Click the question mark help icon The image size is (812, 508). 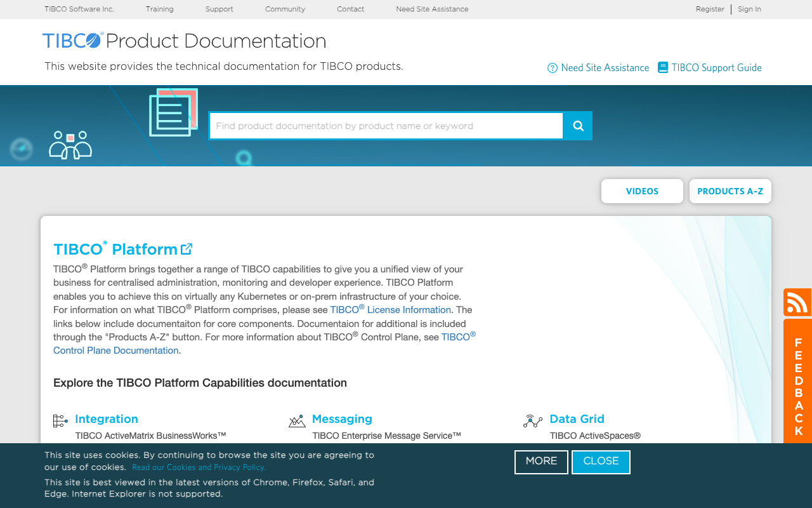[553, 68]
